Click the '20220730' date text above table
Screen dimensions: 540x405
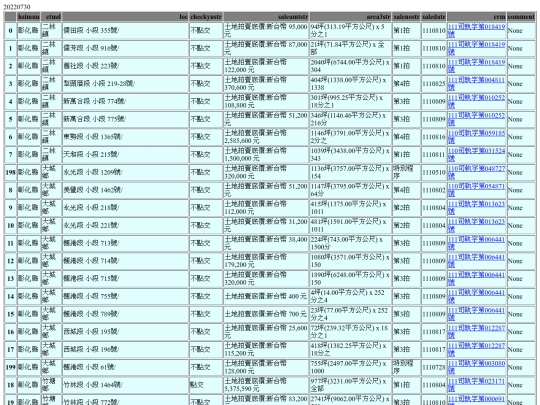click(17, 7)
